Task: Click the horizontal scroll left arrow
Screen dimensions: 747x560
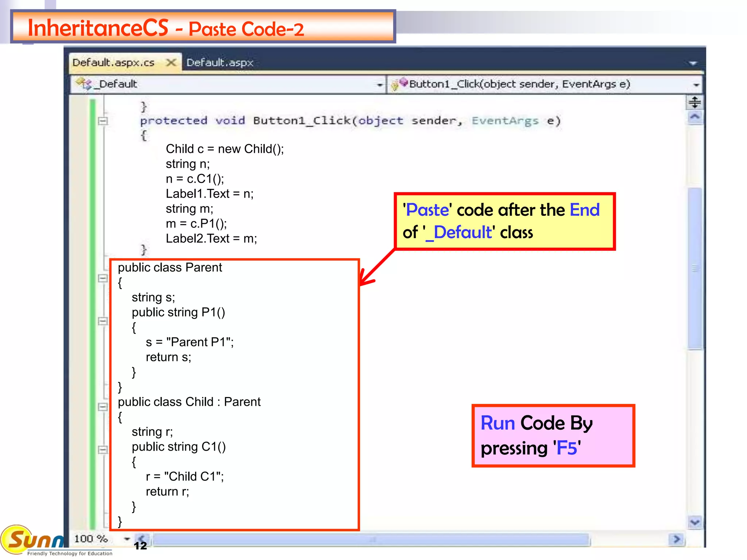Action: point(142,538)
